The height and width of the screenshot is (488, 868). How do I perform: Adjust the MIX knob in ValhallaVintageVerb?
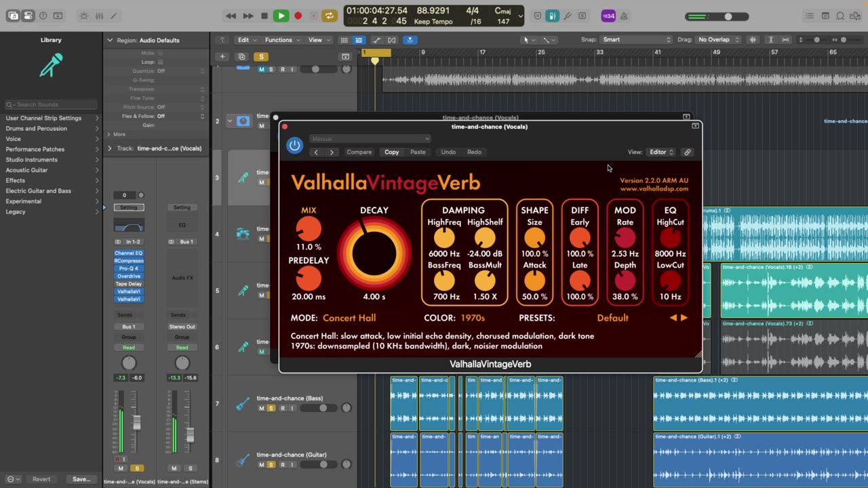(x=309, y=229)
